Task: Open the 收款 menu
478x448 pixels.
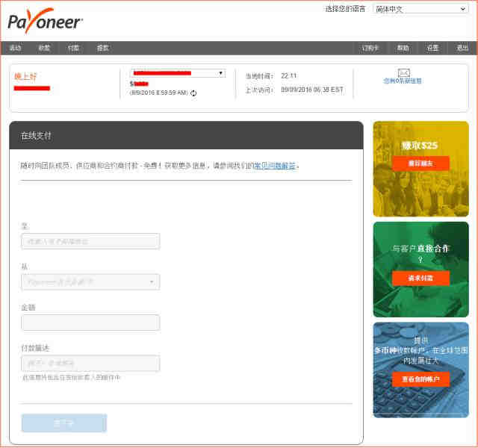Action: [x=44, y=48]
